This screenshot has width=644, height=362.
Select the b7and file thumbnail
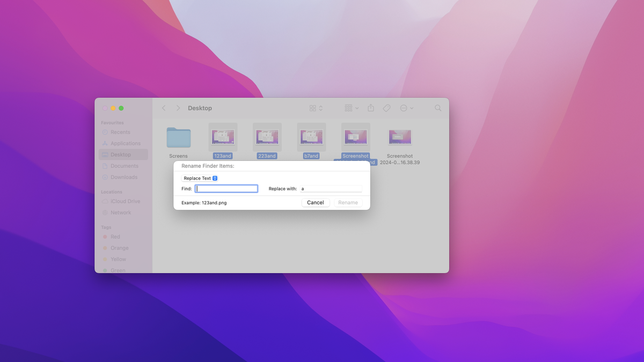coord(311,137)
